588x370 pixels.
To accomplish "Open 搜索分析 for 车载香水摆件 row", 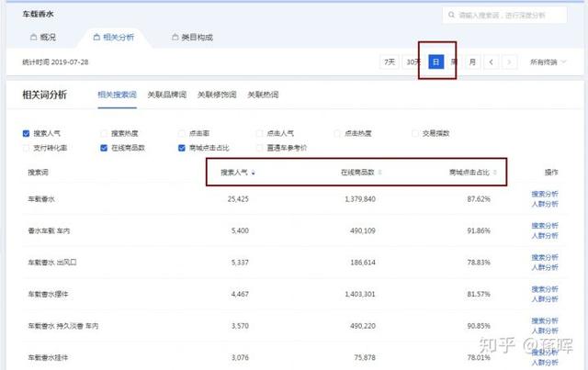I will [x=545, y=289].
